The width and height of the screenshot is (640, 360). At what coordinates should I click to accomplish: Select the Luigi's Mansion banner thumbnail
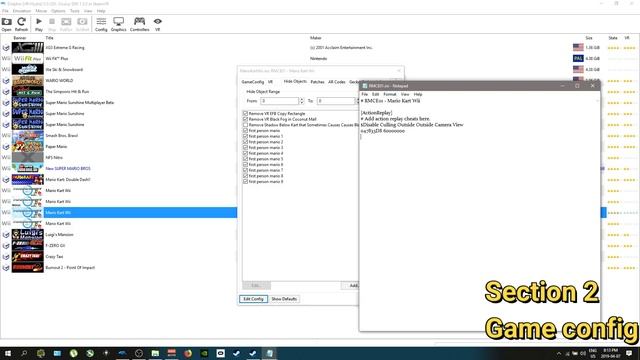[x=27, y=235]
